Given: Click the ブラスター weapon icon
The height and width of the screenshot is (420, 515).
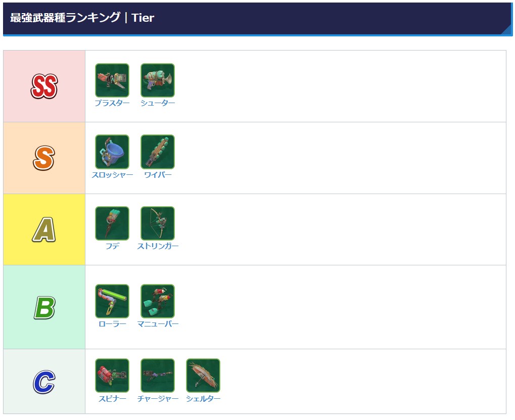Looking at the screenshot, I should pos(112,80).
